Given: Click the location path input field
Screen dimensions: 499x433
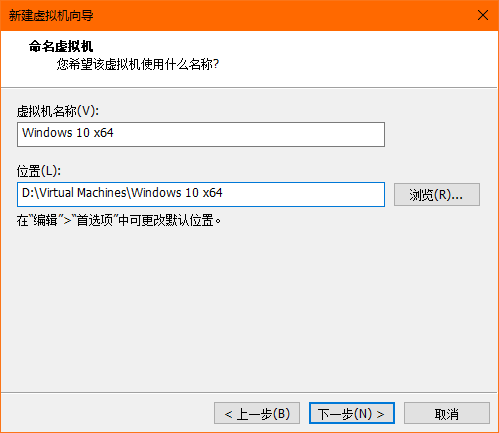Looking at the screenshot, I should tap(201, 194).
